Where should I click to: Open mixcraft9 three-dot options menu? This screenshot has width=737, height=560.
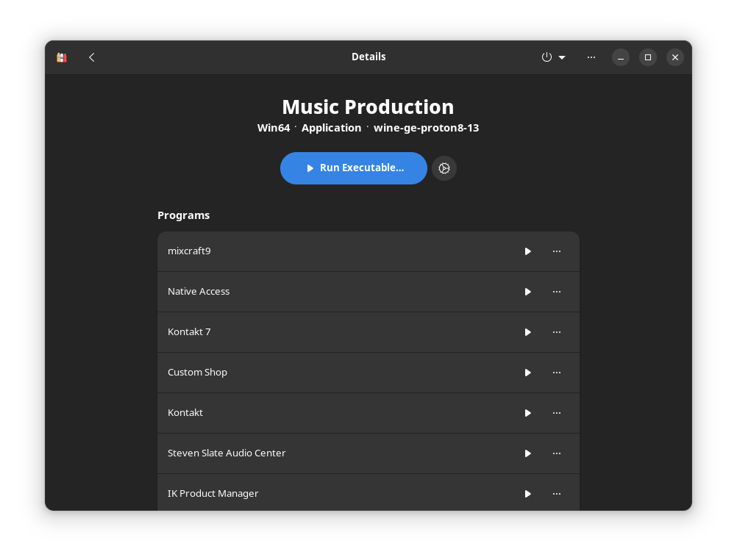(x=557, y=251)
